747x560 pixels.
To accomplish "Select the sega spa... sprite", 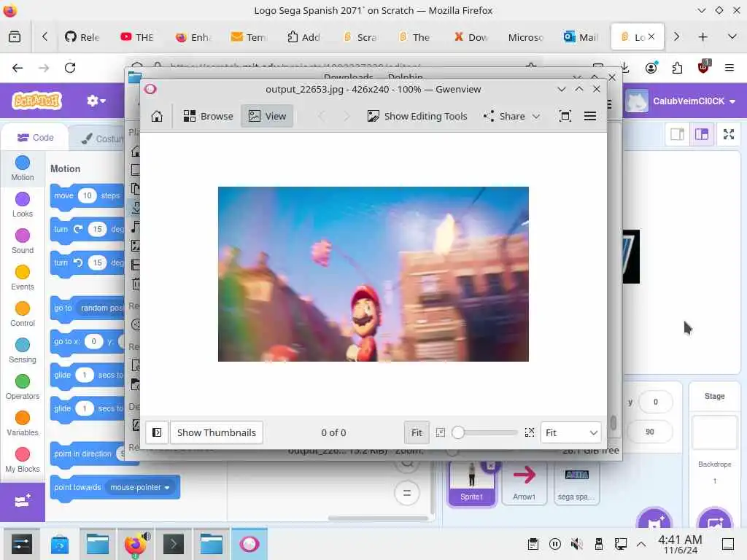I will [x=576, y=483].
